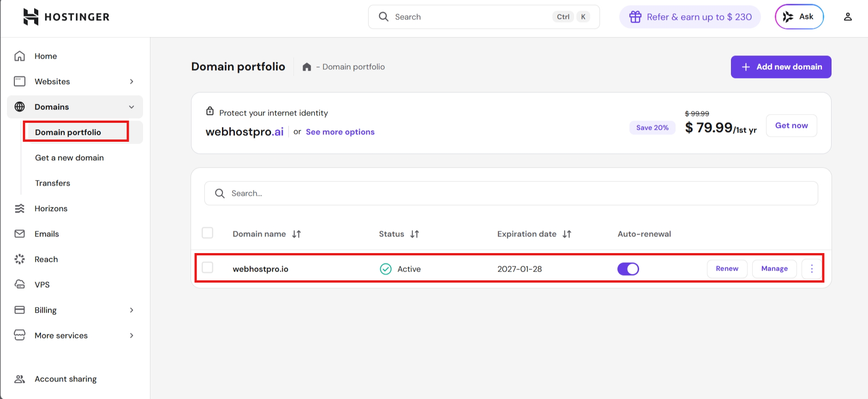This screenshot has height=399, width=868.
Task: Click the Hostinger logo
Action: tap(66, 17)
